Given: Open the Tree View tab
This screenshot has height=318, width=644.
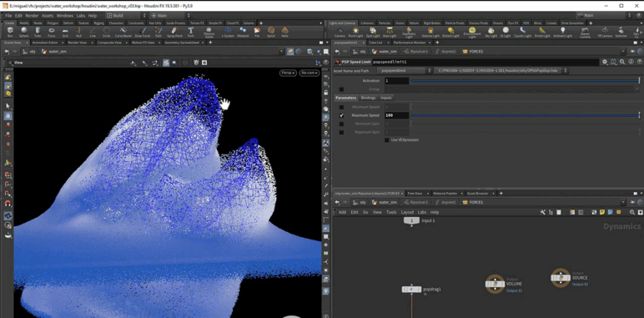Looking at the screenshot, I should pos(415,193).
